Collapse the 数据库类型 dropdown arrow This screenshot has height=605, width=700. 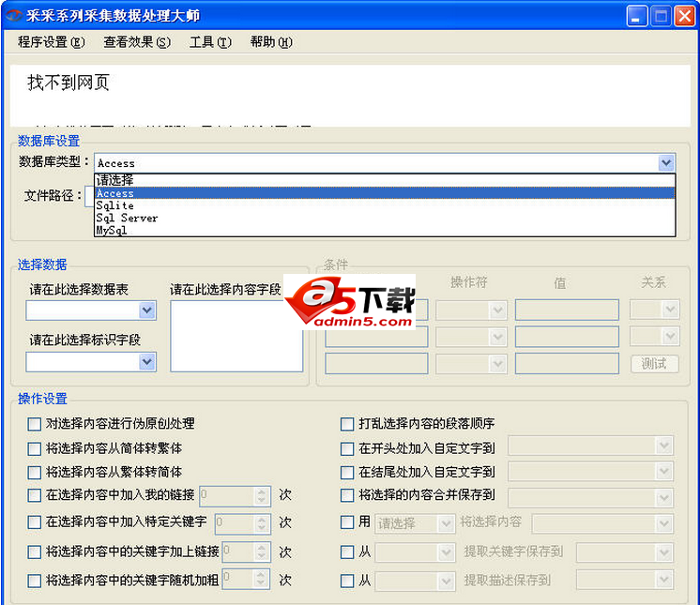[x=666, y=163]
